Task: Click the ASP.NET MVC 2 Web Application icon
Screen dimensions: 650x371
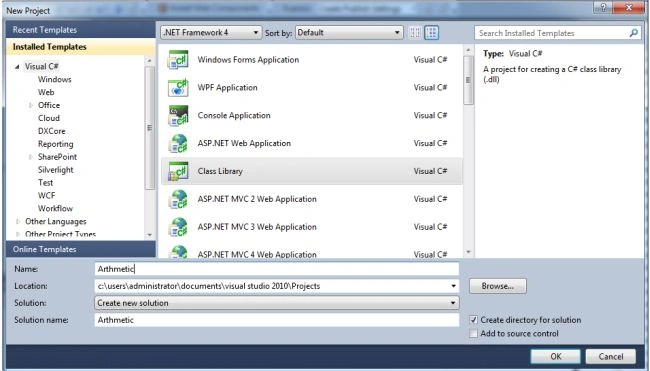Action: (178, 199)
